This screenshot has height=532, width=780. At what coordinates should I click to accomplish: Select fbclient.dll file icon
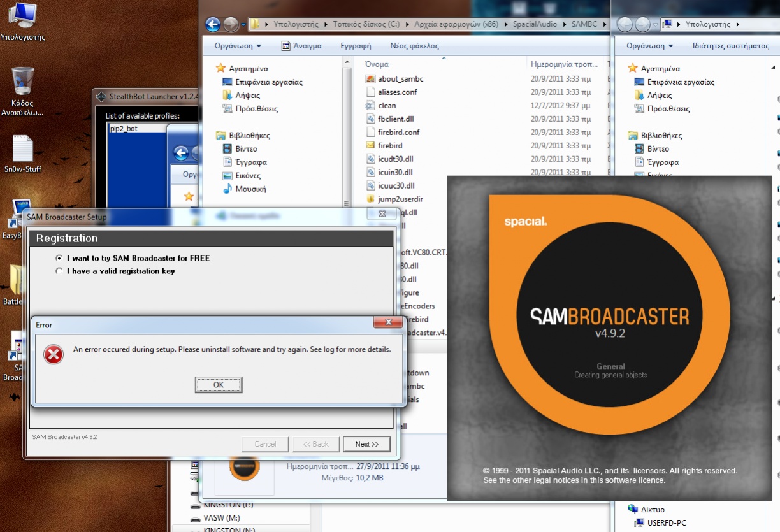372,119
